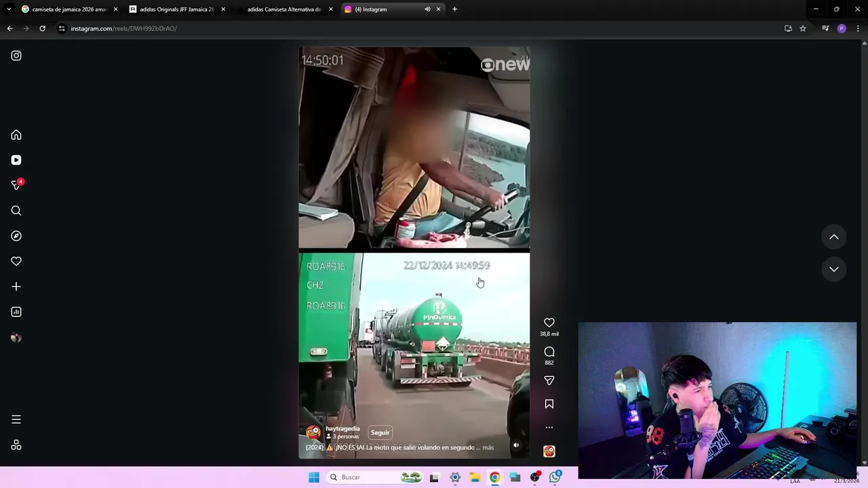Bookmark this page with star icon
The height and width of the screenshot is (488, 868).
pos(803,28)
